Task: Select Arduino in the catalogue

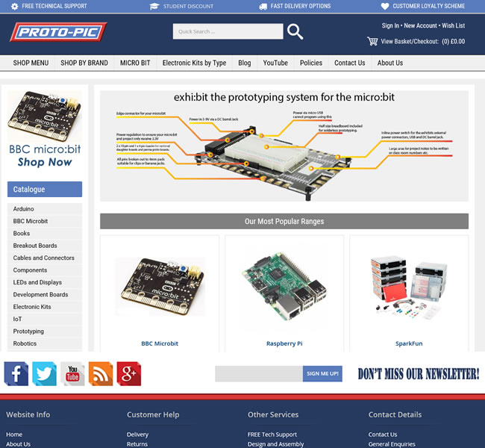Action: tap(24, 209)
